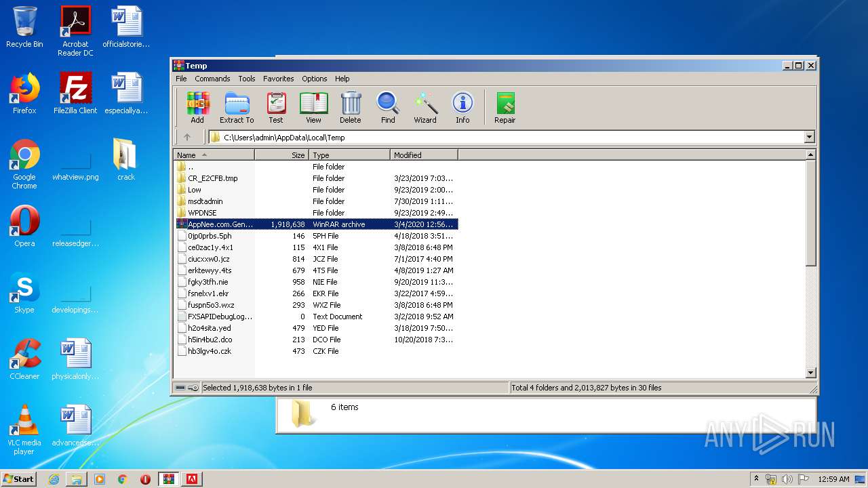
Task: Click the Start button
Action: pyautogui.click(x=19, y=479)
